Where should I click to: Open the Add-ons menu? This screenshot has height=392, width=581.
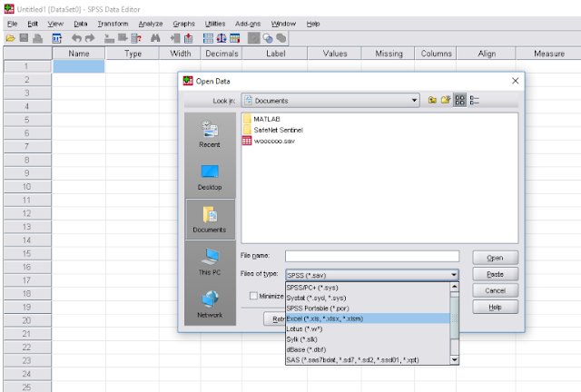[248, 24]
